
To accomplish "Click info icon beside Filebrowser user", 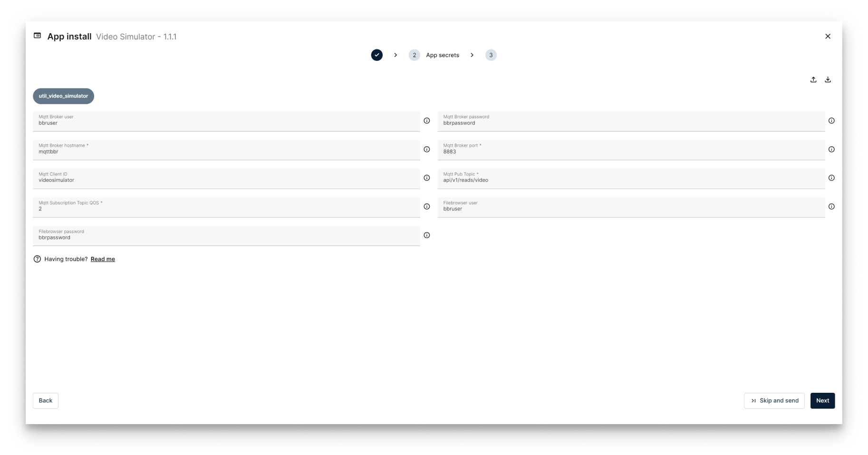I will coord(831,207).
